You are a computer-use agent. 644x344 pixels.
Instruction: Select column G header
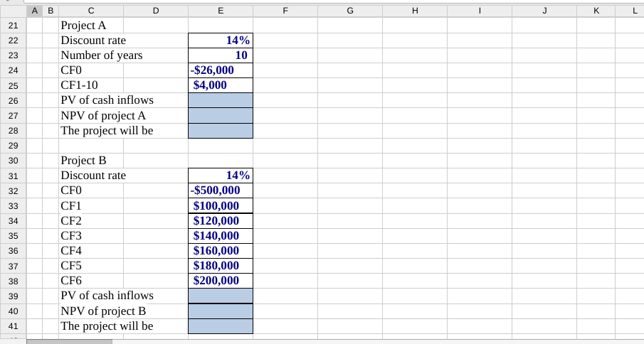click(350, 11)
